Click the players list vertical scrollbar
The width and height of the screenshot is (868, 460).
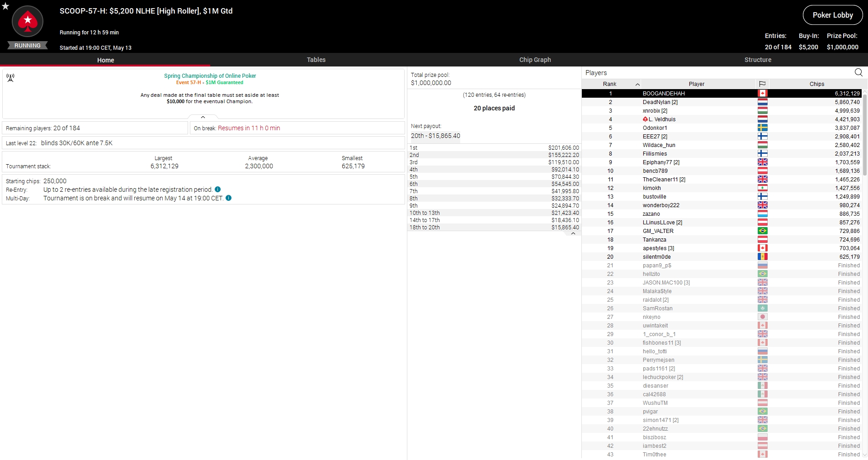[x=865, y=136]
